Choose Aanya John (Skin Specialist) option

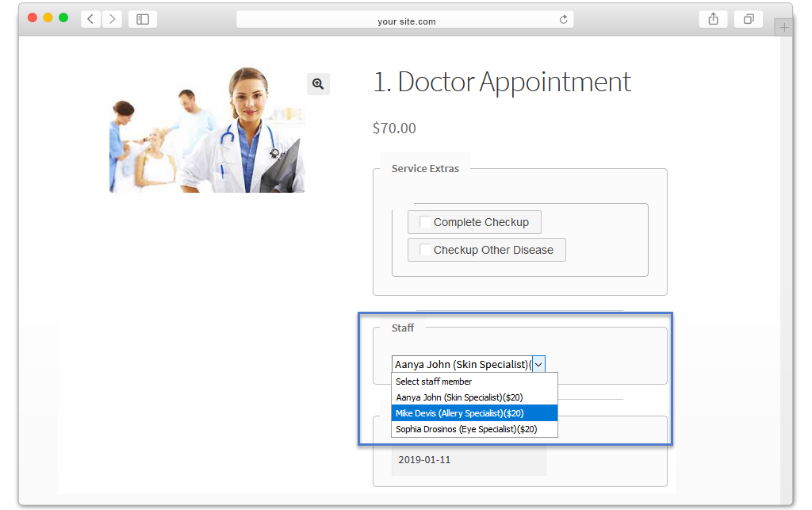[474, 397]
